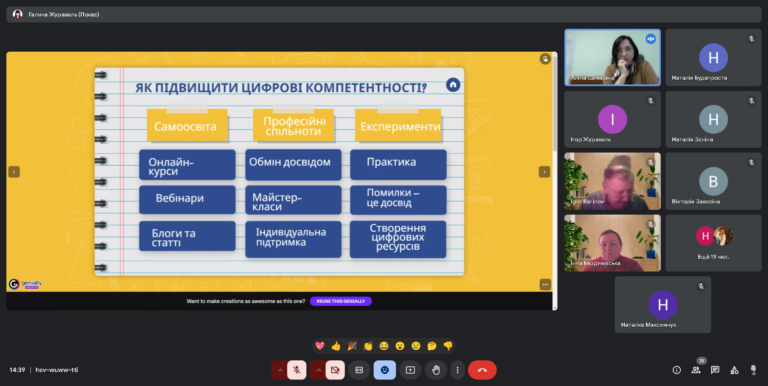Screen dimensions: 768x386
Task: Click the Помилки – це досвід box
Action: 398,200
